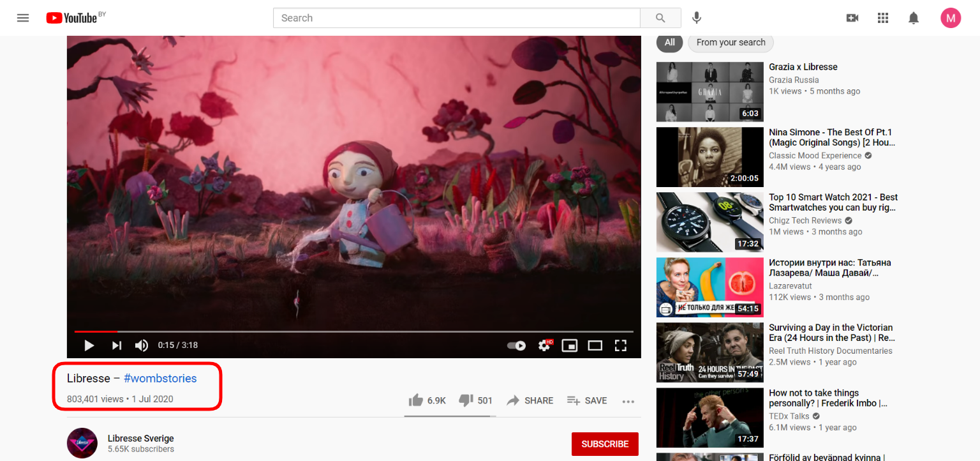
Task: Skip to the next video
Action: pyautogui.click(x=117, y=345)
